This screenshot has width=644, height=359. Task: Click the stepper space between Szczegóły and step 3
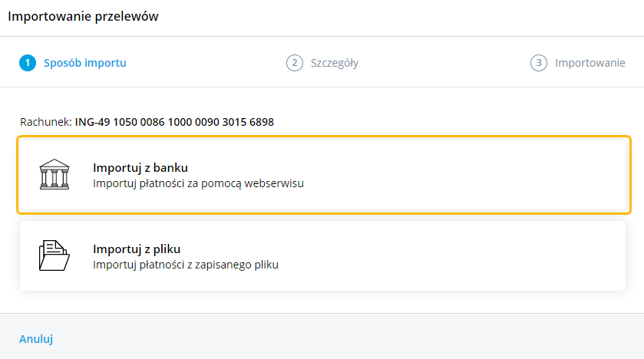click(444, 63)
